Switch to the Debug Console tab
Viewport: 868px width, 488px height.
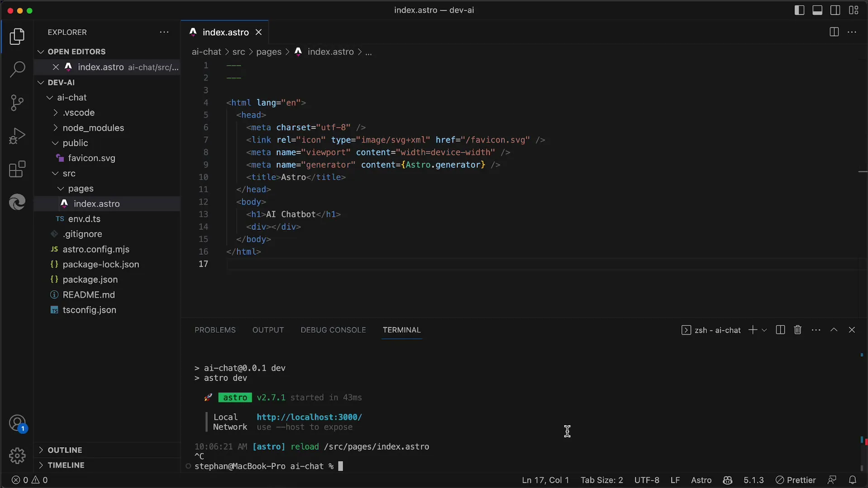pos(333,330)
